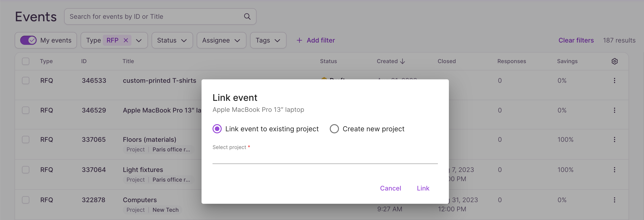Expand the Status filter dropdown
The image size is (644, 220).
coord(172,40)
